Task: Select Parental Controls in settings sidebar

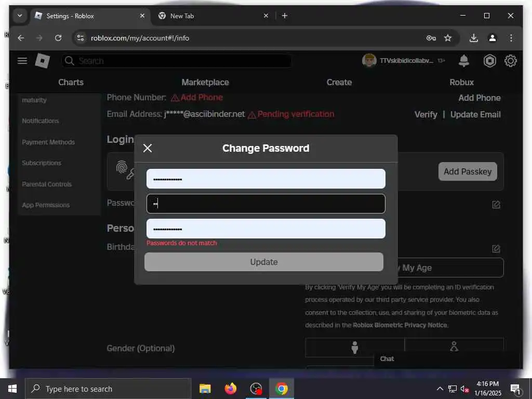Action: click(x=47, y=184)
